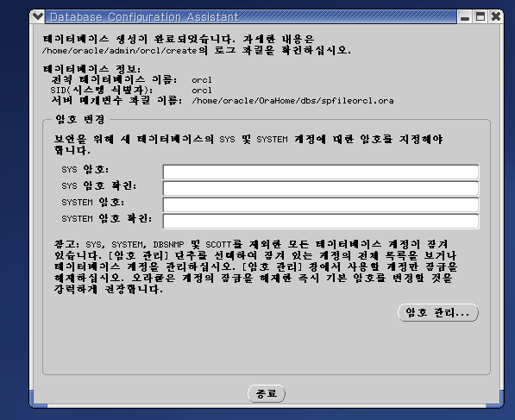The height and width of the screenshot is (420, 515).
Task: Click the SYSTEM 암호 확인 confirmation field
Action: coord(321,222)
